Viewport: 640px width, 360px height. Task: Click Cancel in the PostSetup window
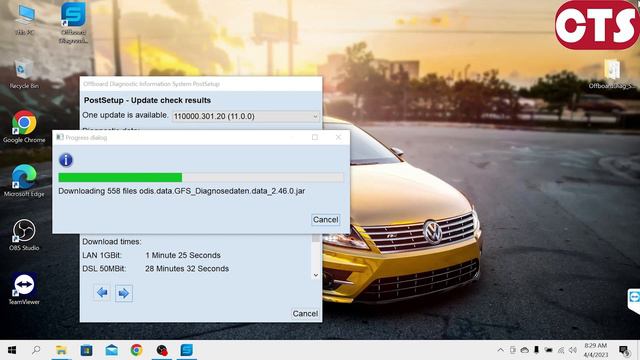pos(305,313)
